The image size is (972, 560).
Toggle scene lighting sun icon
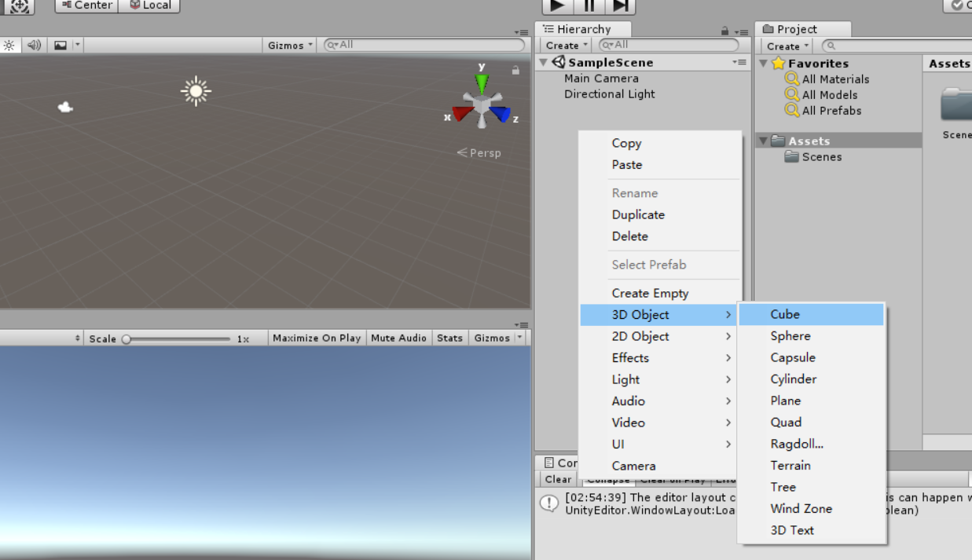tap(9, 46)
